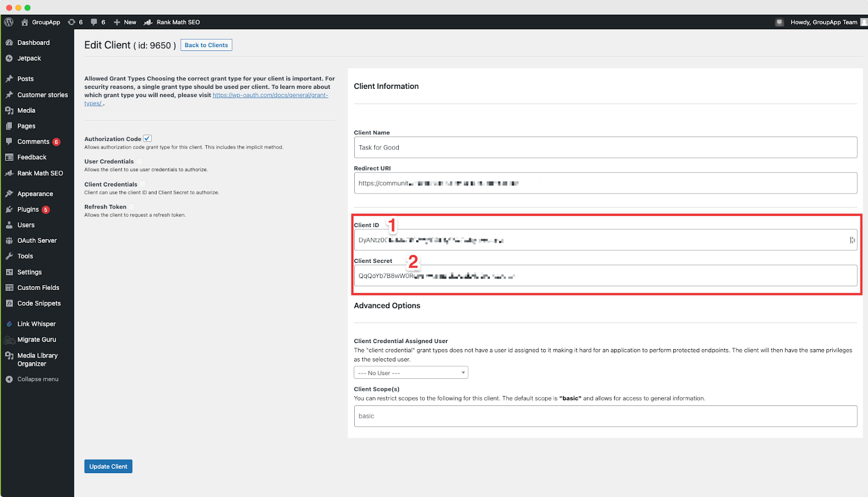Open the Client Credential Assigned User dropdown
The image size is (868, 497).
411,373
